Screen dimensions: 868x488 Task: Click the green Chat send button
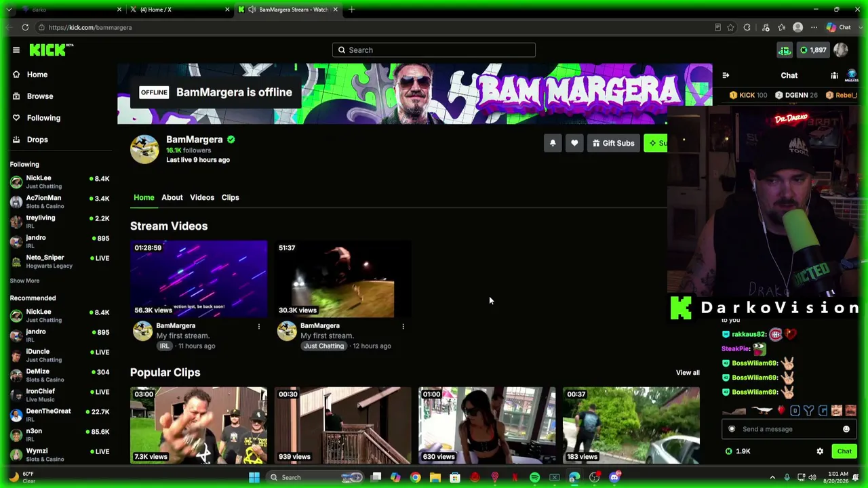pos(844,451)
